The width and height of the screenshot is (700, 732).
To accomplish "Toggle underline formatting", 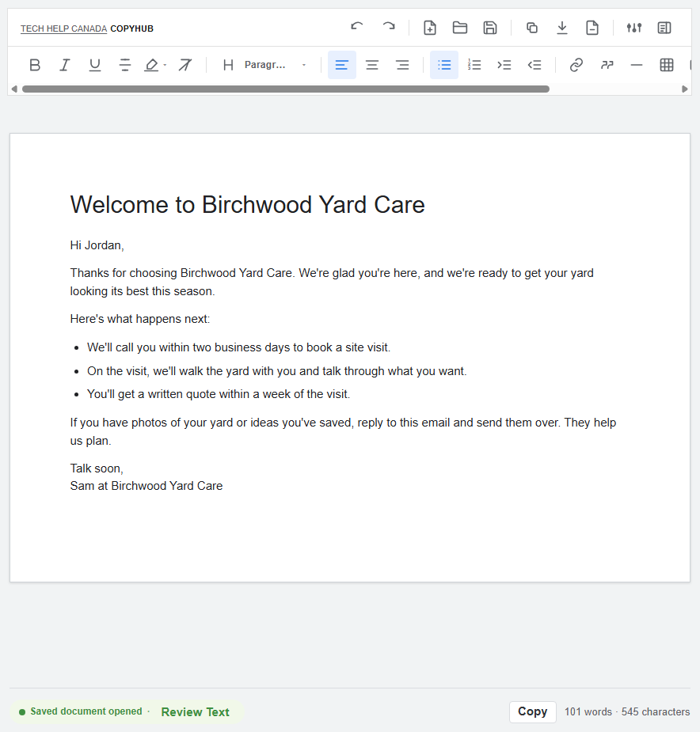I will (x=95, y=65).
